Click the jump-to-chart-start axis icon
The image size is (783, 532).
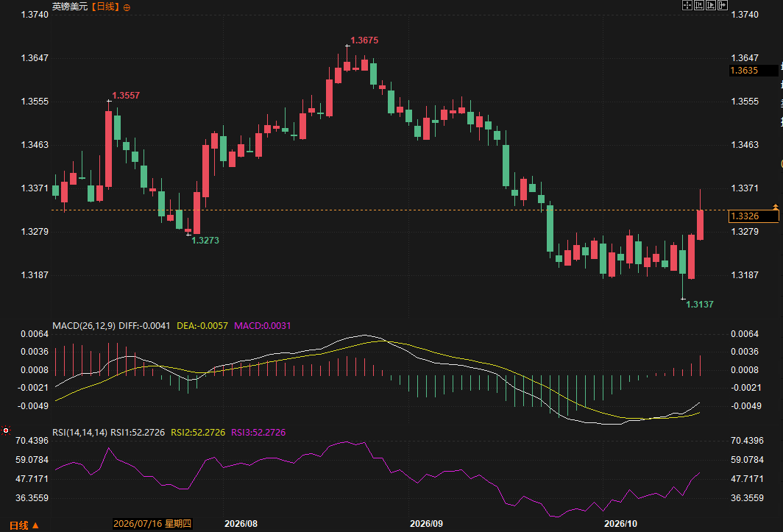698,5
